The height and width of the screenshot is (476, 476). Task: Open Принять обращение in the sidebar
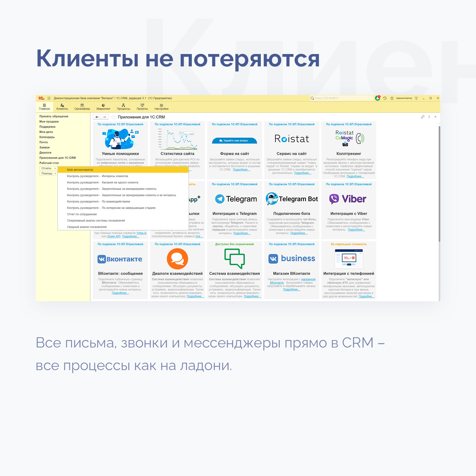pyautogui.click(x=54, y=116)
